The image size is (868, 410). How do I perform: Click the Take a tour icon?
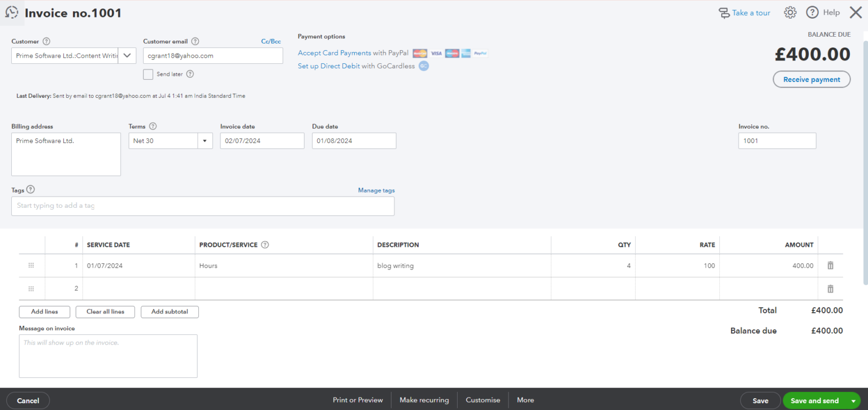[x=724, y=12]
